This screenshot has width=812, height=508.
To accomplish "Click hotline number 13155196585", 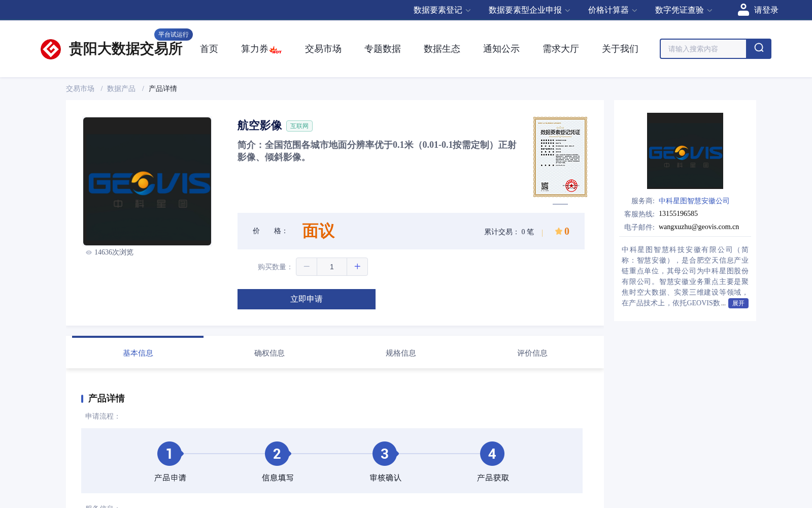I will point(678,214).
